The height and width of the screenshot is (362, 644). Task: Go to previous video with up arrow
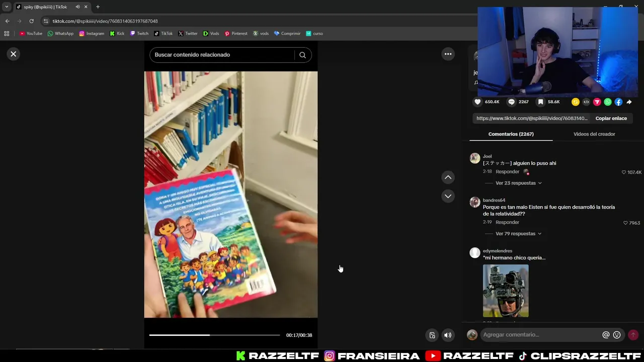click(448, 177)
